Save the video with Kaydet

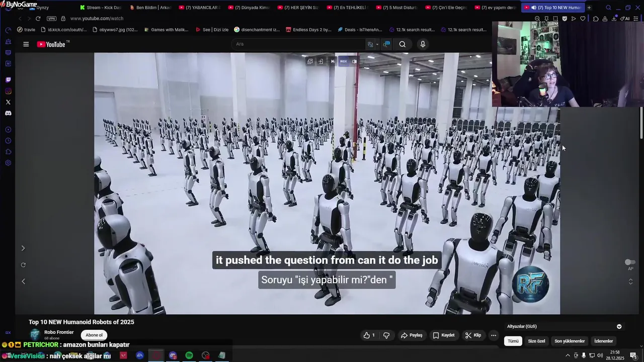click(x=444, y=335)
